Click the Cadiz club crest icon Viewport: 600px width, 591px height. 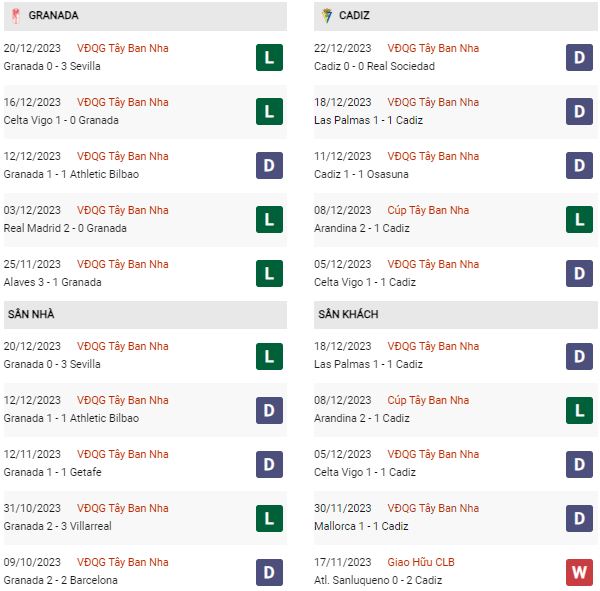[326, 16]
